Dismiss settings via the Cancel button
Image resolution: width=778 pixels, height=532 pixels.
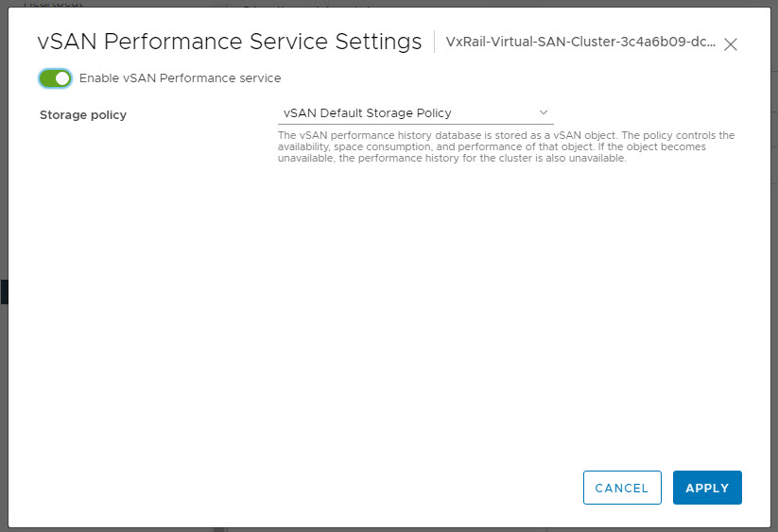(622, 488)
